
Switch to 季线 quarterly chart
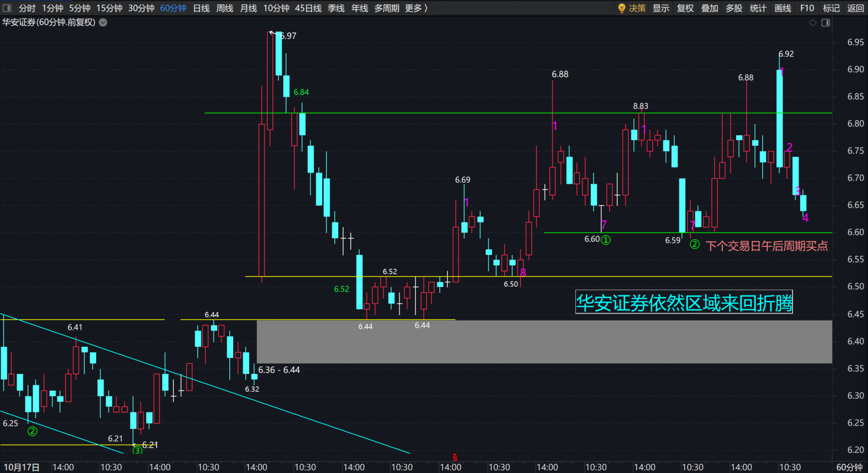pos(336,8)
